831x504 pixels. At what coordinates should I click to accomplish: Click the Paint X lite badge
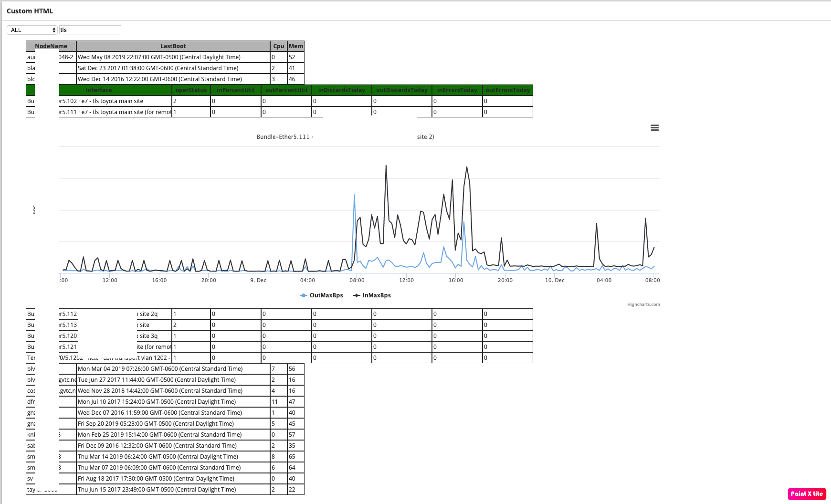807,494
